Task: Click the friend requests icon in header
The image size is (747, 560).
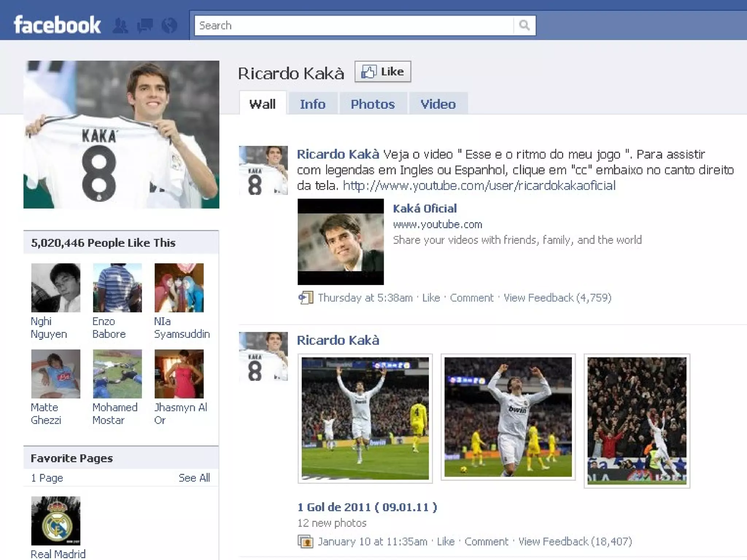Action: pyautogui.click(x=120, y=26)
